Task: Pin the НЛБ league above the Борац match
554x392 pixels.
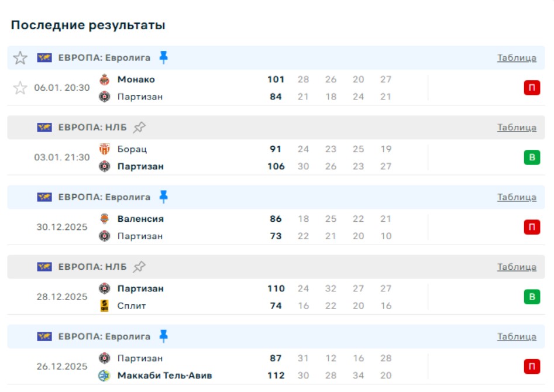Action: click(x=139, y=127)
